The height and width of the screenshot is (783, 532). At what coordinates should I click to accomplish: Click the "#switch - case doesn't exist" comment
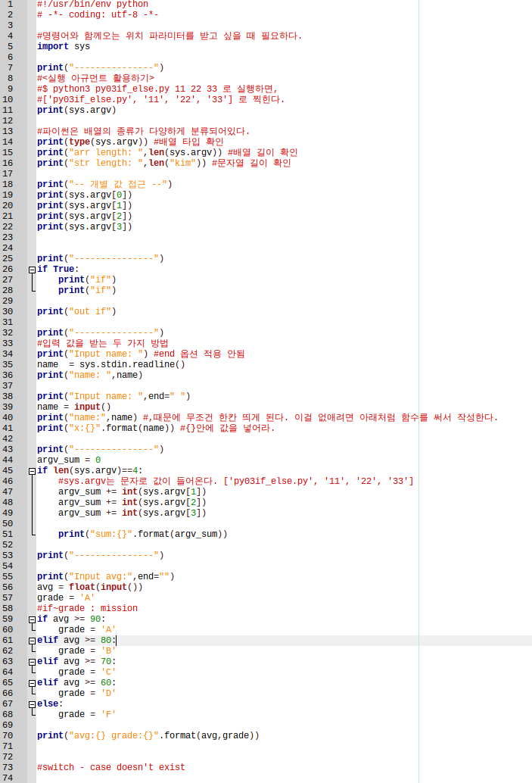tap(110, 768)
